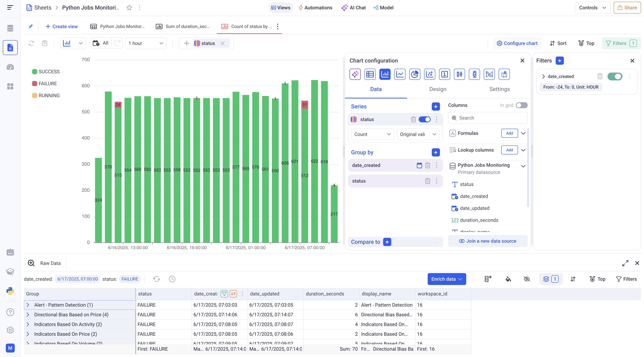
Task: Select the line chart type icon
Action: (400, 74)
